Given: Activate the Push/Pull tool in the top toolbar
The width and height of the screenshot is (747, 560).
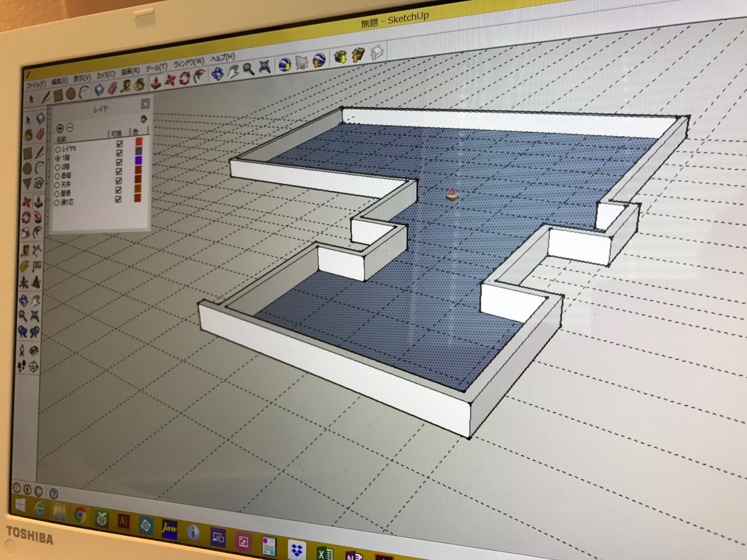Looking at the screenshot, I should point(156,82).
